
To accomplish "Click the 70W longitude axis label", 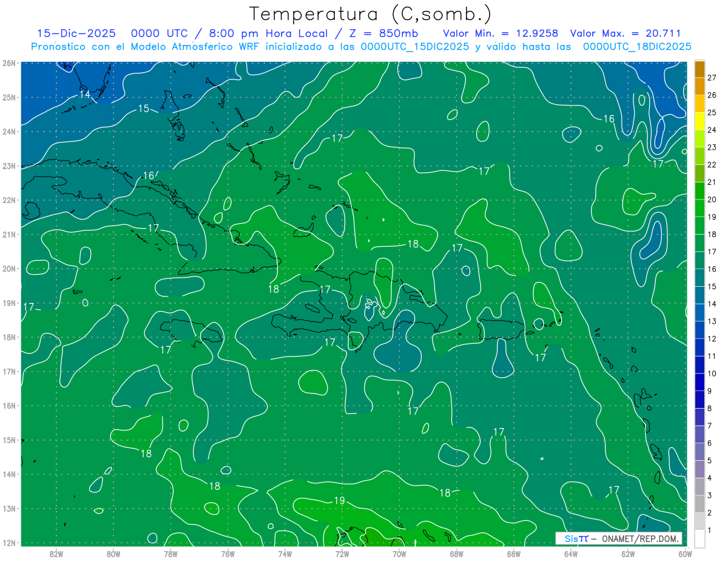I will coord(399,553).
